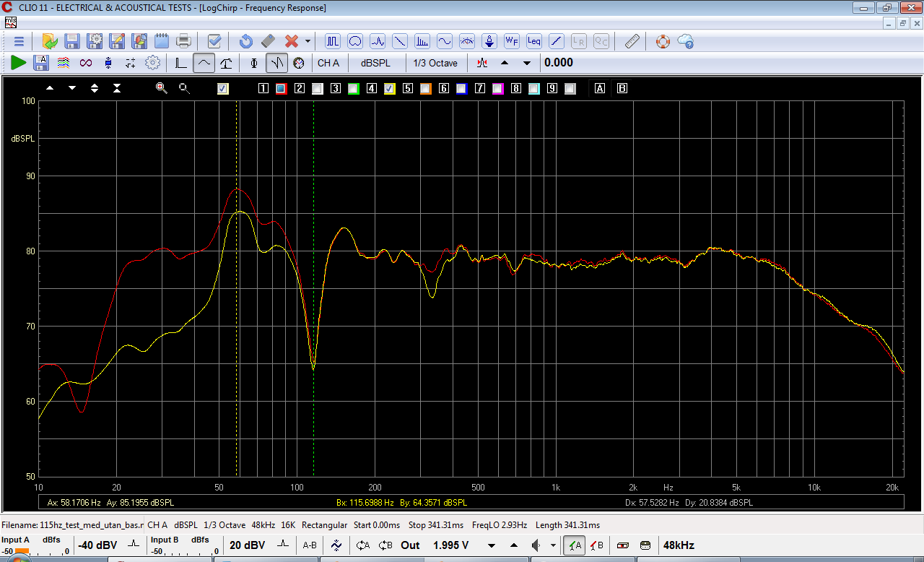The image size is (924, 562).
Task: Open the Leq analysis icon
Action: (534, 41)
